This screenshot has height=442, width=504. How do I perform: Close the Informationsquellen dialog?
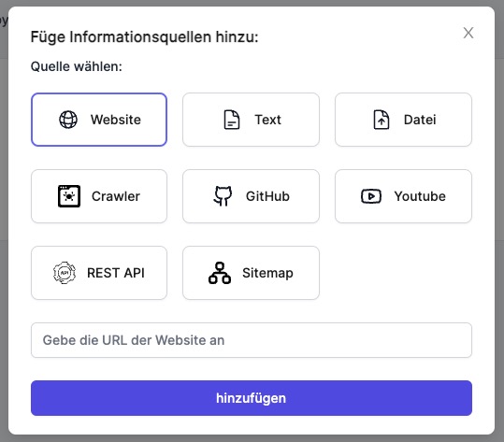[x=468, y=33]
